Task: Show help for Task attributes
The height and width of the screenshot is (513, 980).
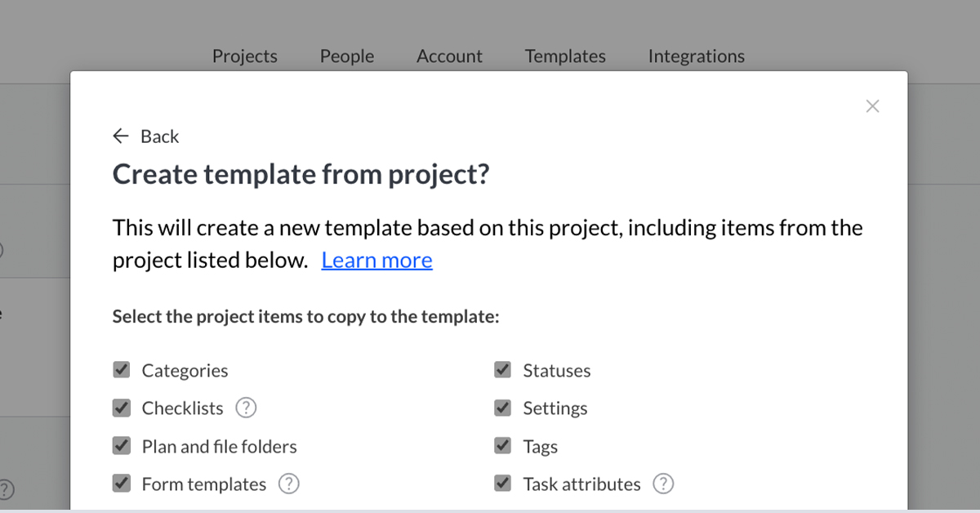Action: pos(663,484)
